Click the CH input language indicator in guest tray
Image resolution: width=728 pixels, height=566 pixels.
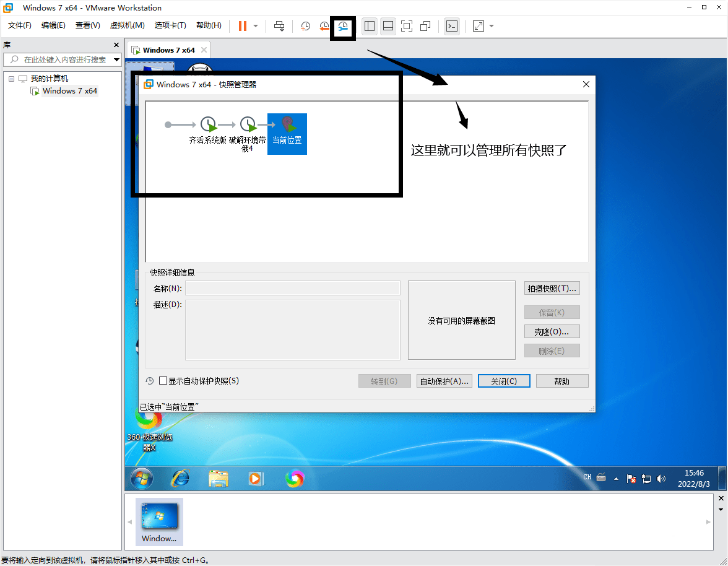587,477
